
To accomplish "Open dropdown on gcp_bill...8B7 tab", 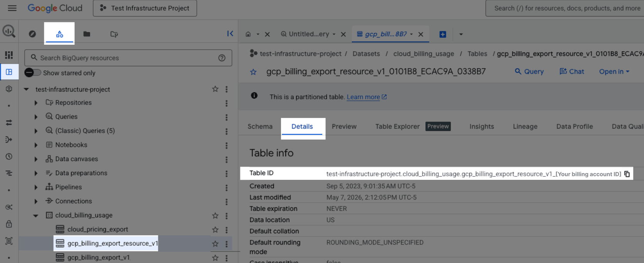I will point(411,34).
